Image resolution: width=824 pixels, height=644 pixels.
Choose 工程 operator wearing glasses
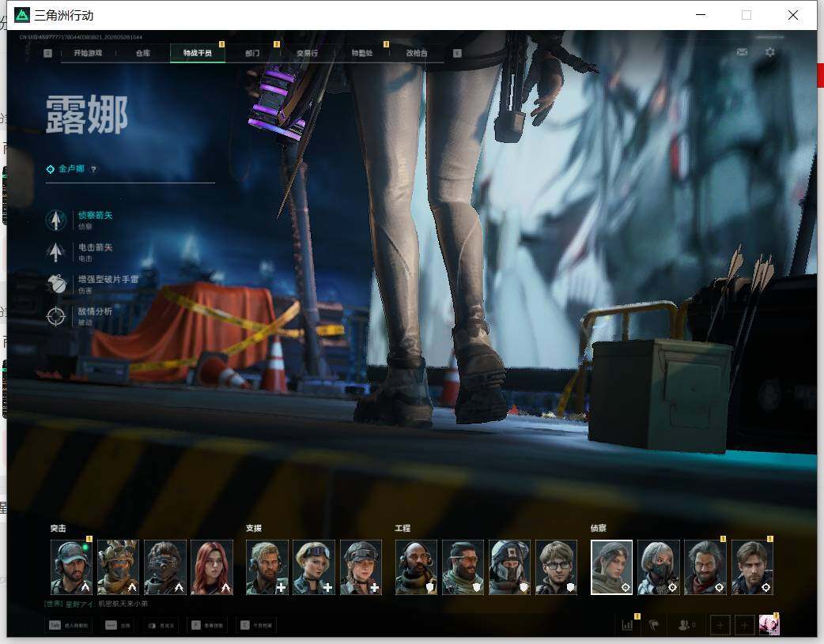557,567
